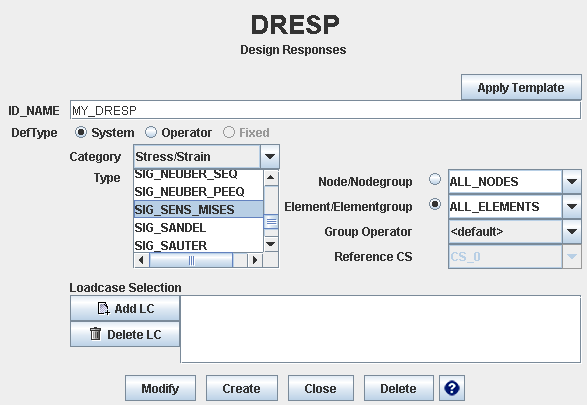Click the Type list scroll right arrow
587x405 pixels.
point(255,260)
